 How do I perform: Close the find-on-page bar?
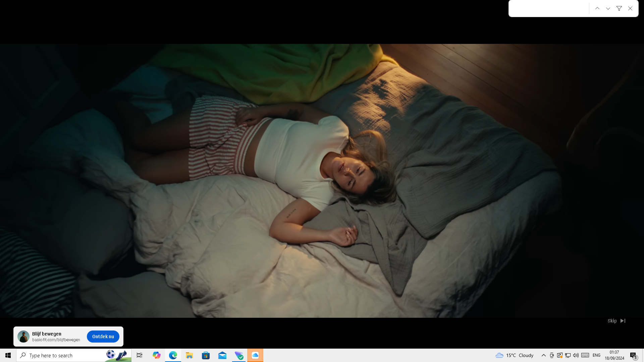coord(630,8)
